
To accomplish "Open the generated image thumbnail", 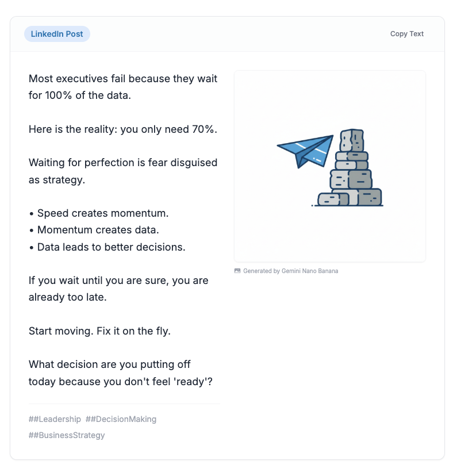I will coord(329,166).
